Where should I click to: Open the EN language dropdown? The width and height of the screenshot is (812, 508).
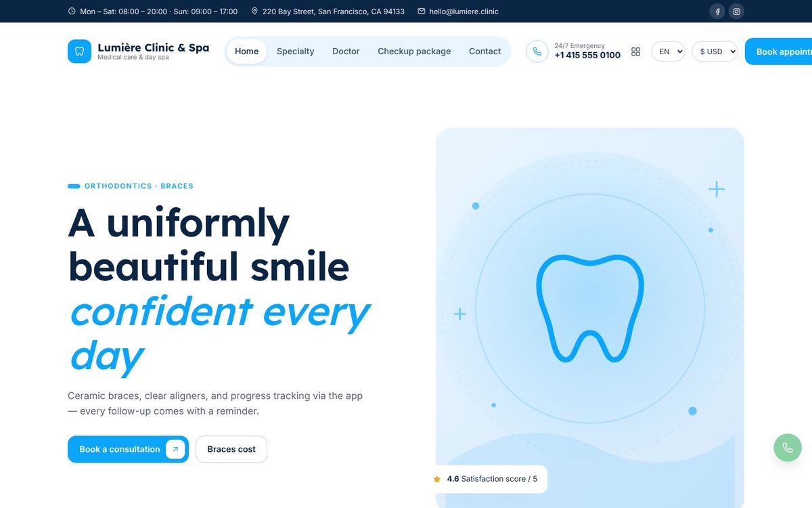pos(668,51)
